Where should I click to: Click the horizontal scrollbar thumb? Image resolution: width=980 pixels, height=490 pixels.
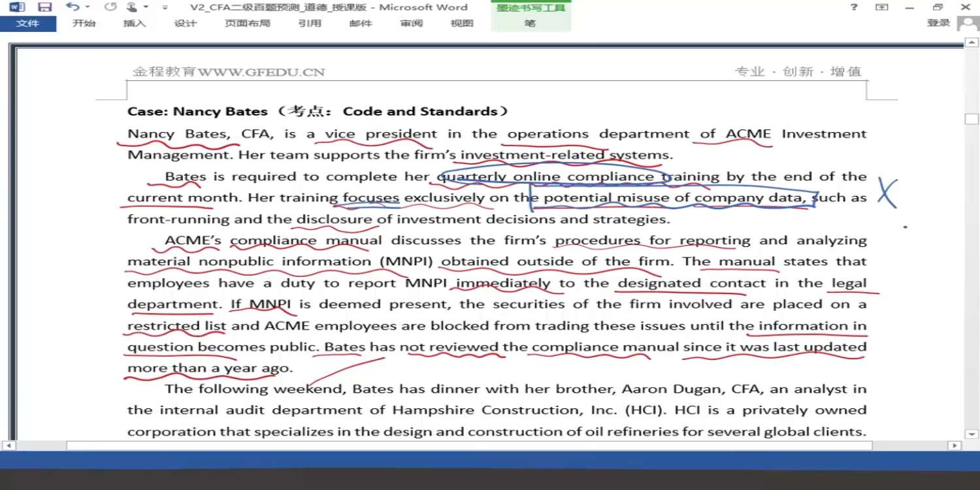pos(469,446)
